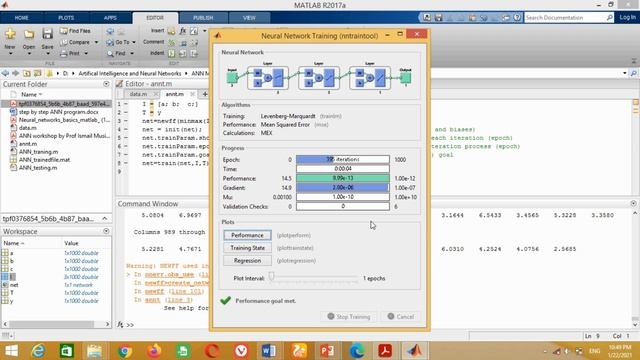Click the MATLAB icon in taskbar

click(414, 351)
